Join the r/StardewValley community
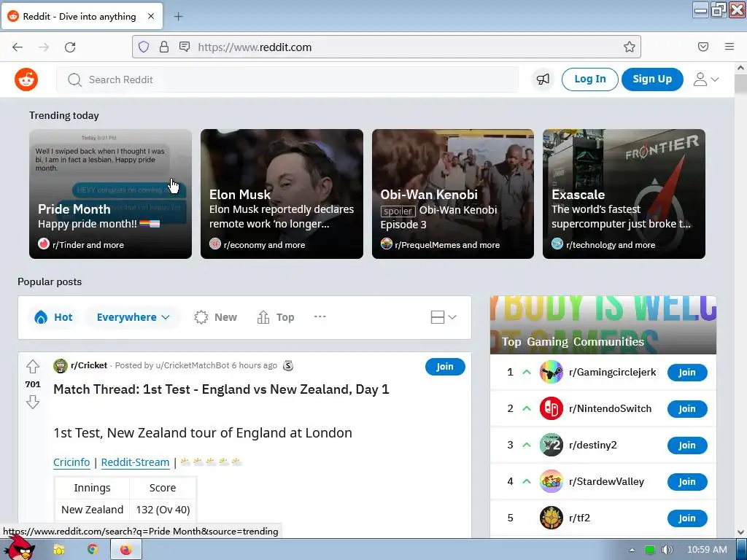 tap(687, 482)
